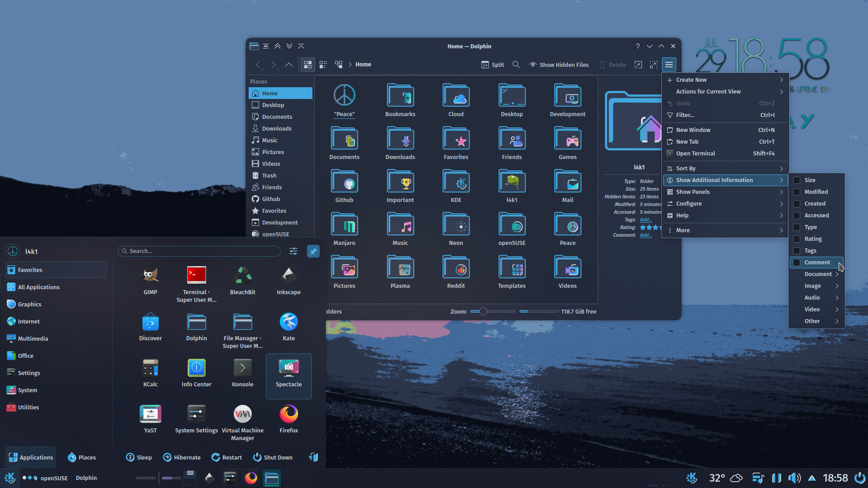Open KCalc calculator

point(151,373)
